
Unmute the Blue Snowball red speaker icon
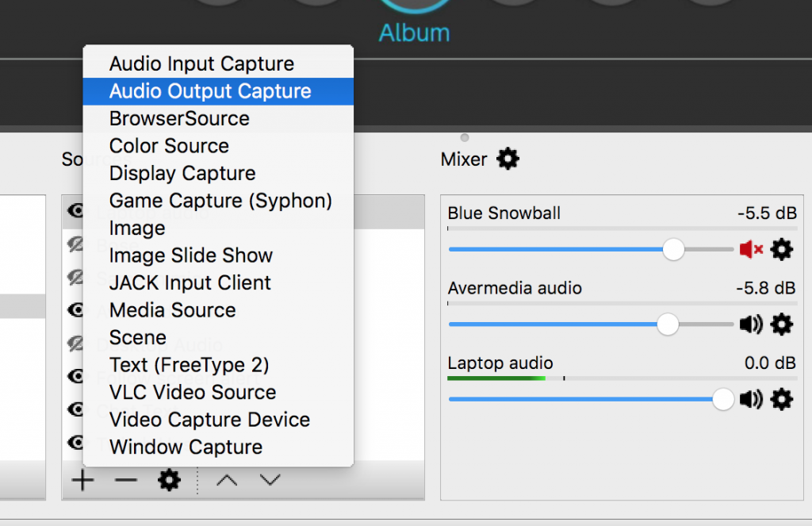pos(751,250)
